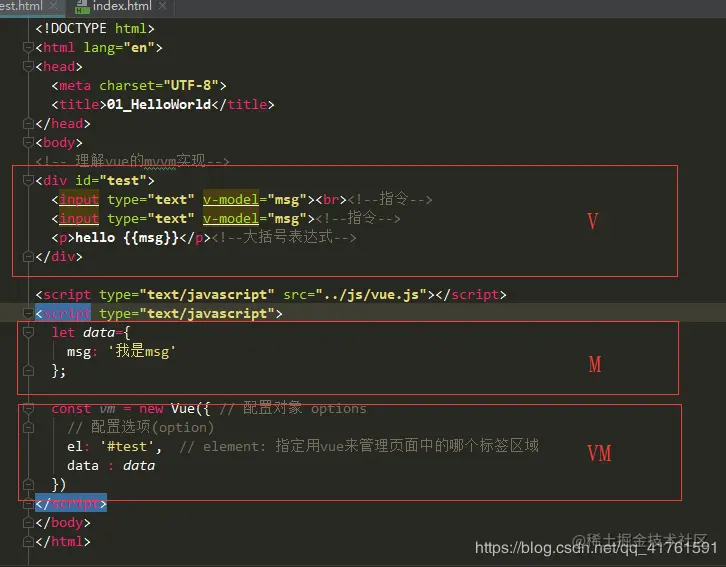Image resolution: width=726 pixels, height=567 pixels.
Task: Click the 01_HelloWorld title text
Action: [159, 105]
